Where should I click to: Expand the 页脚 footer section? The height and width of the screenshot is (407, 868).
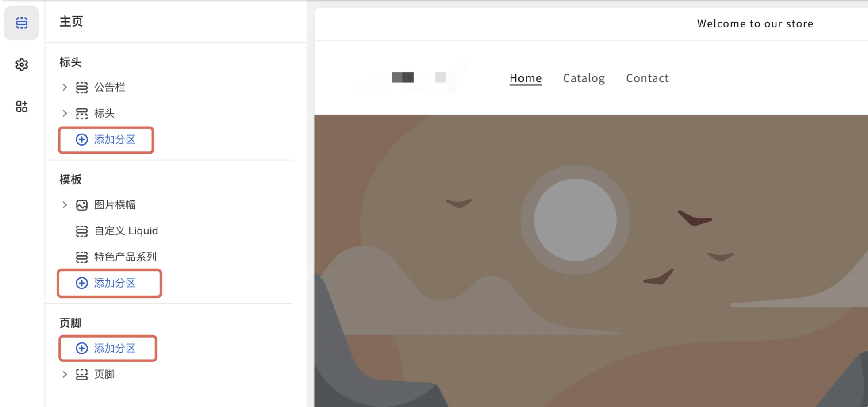[65, 375]
